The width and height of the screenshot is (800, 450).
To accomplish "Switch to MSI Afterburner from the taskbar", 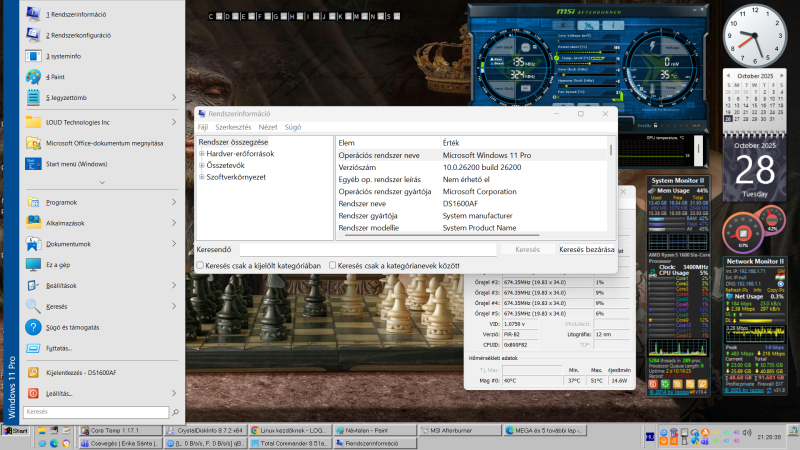I will pyautogui.click(x=460, y=430).
